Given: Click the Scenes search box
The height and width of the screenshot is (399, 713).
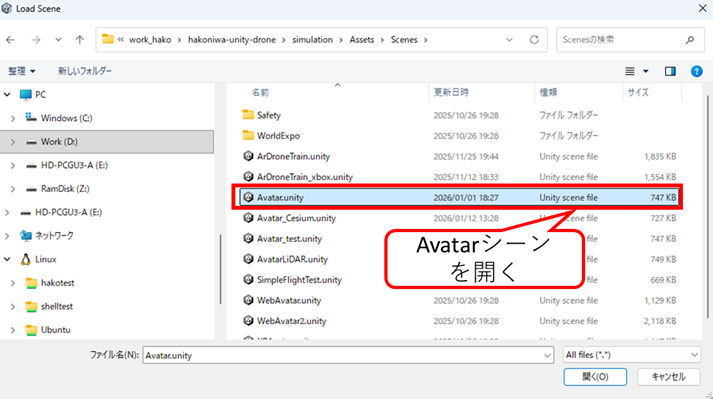Looking at the screenshot, I should pyautogui.click(x=630, y=40).
